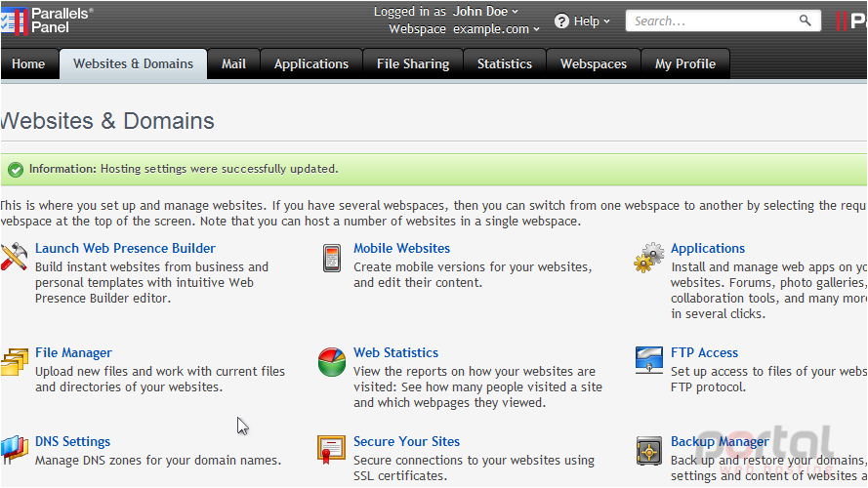Go to the Home tab

coord(28,63)
